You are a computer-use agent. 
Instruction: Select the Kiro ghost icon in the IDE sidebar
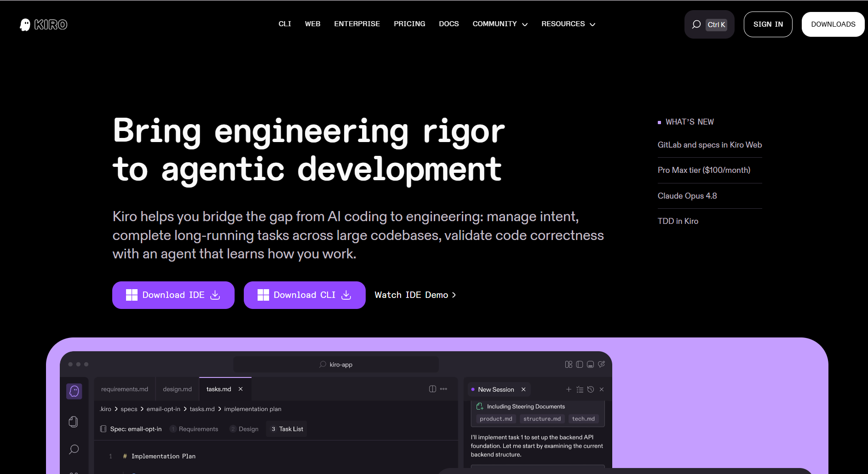(74, 391)
